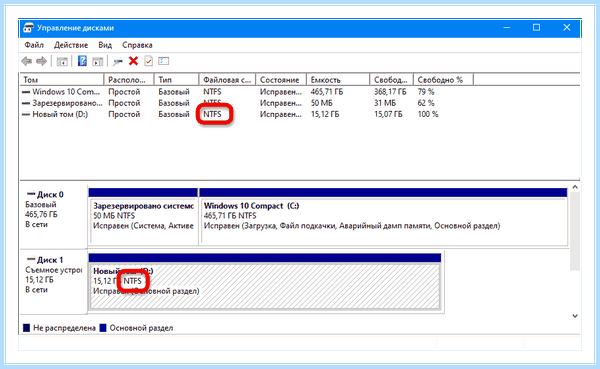The height and width of the screenshot is (369, 600).
Task: Toggle the action pane toolbar icon
Action: click(98, 61)
